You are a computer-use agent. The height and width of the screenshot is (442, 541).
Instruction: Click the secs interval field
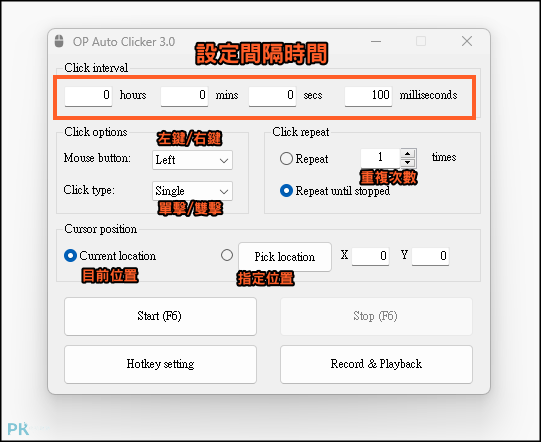[272, 96]
